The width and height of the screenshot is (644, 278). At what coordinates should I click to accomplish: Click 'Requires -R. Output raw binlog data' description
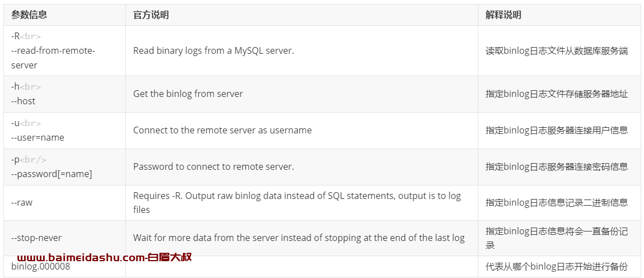[x=297, y=203]
